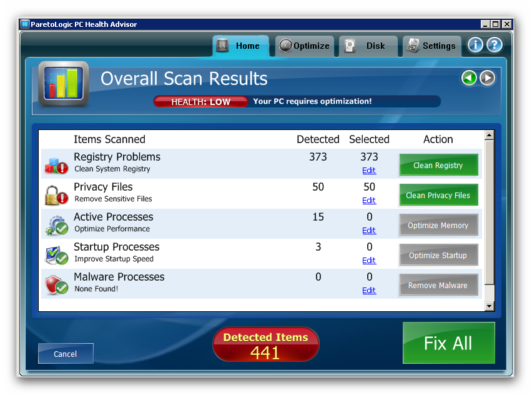532x395 pixels.
Task: Close the PC Health Advisor window
Action: [x=506, y=24]
